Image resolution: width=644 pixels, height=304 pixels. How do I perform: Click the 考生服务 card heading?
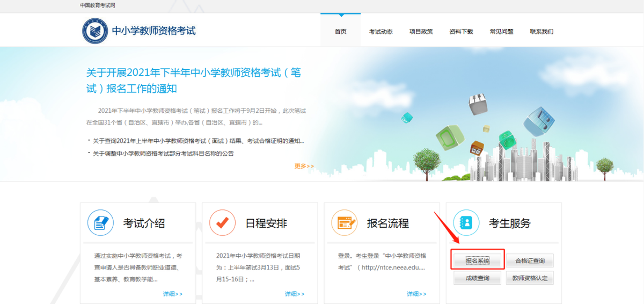510,223
